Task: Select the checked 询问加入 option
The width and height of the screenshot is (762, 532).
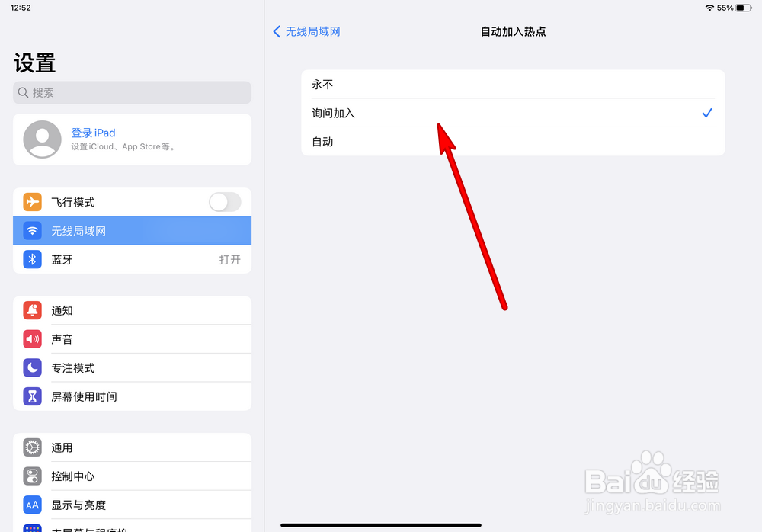Action: click(513, 113)
